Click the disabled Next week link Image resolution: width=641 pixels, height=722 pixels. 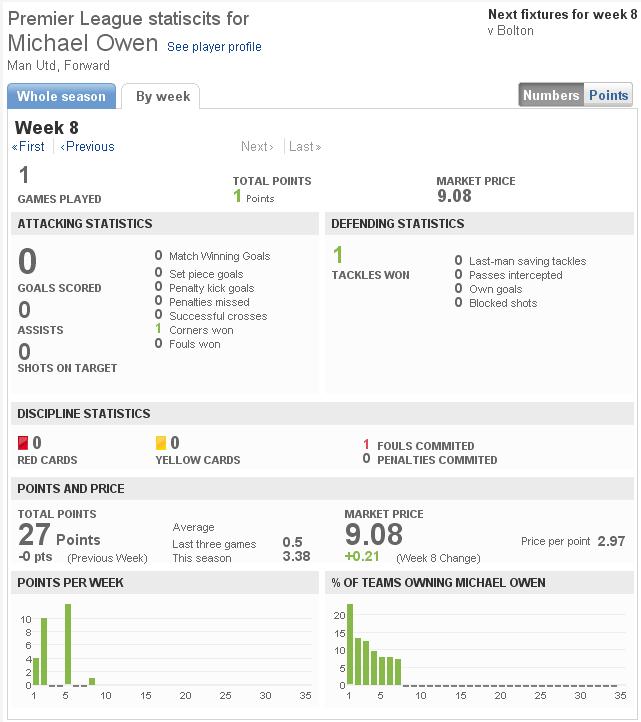click(257, 146)
